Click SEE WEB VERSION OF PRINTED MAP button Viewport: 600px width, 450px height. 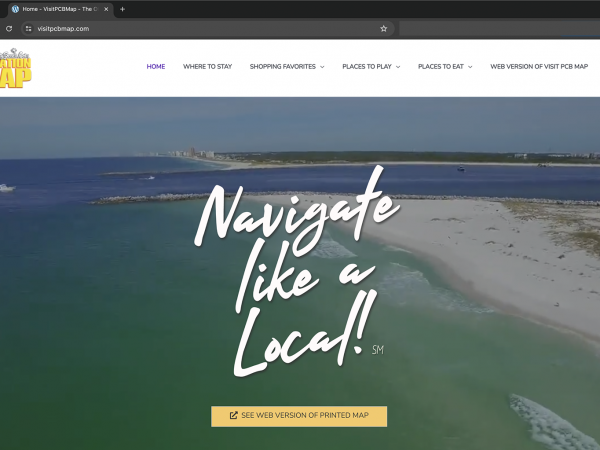tap(299, 416)
